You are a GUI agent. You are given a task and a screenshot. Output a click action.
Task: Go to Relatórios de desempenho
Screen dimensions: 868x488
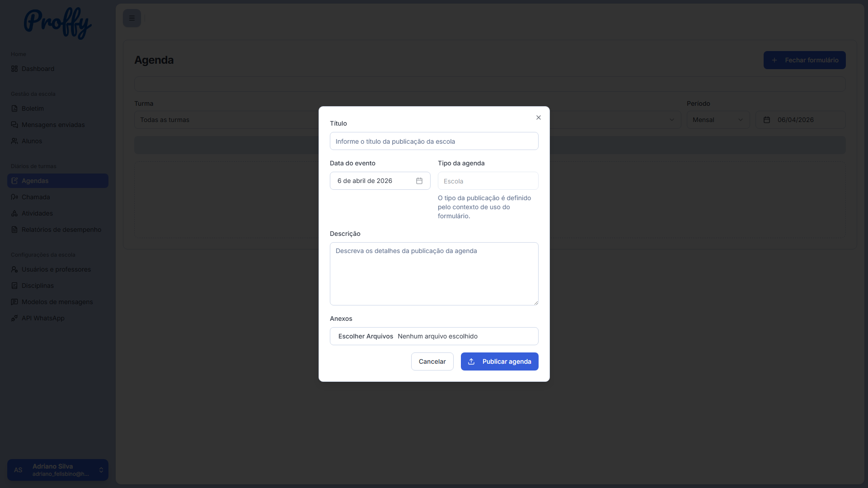(61, 230)
